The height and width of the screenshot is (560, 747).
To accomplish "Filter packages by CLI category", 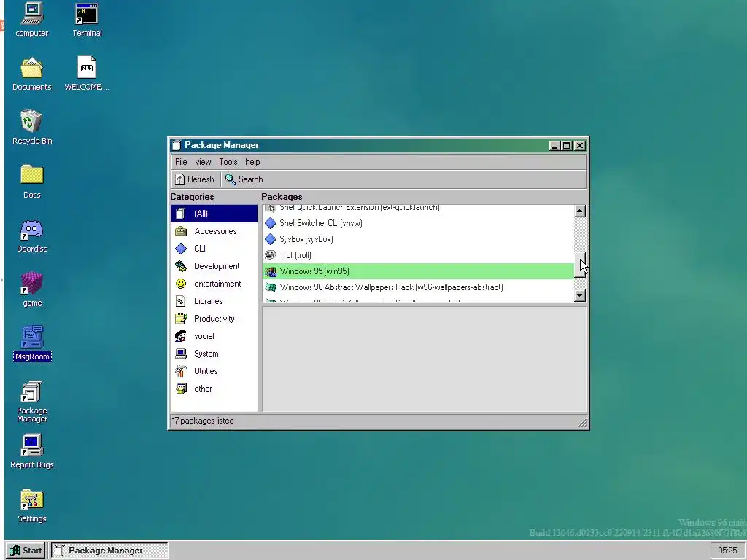I will pos(214,249).
